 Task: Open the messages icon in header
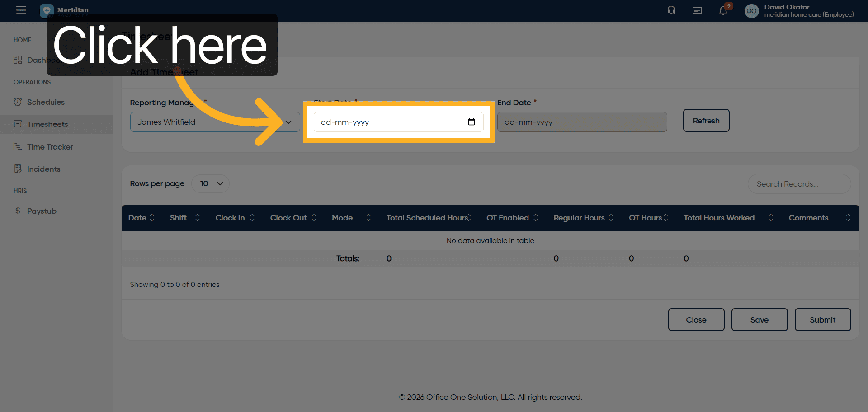pyautogui.click(x=697, y=10)
